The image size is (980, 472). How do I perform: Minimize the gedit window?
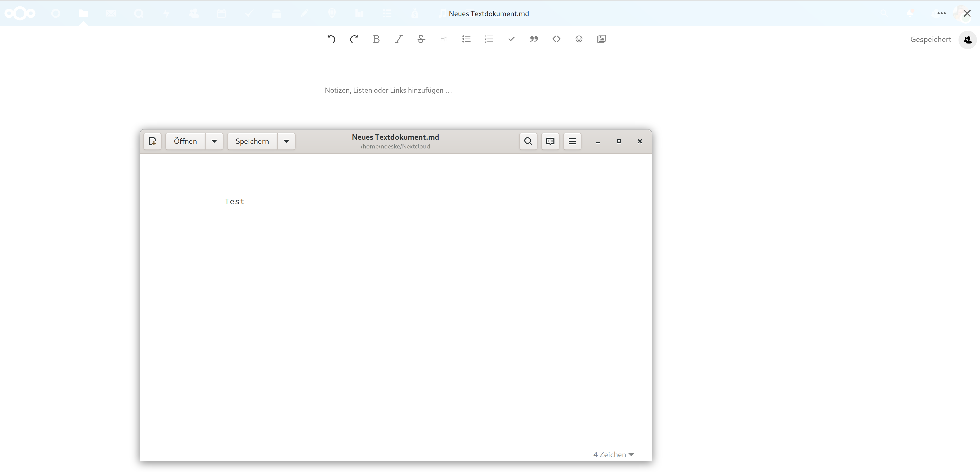click(x=598, y=141)
